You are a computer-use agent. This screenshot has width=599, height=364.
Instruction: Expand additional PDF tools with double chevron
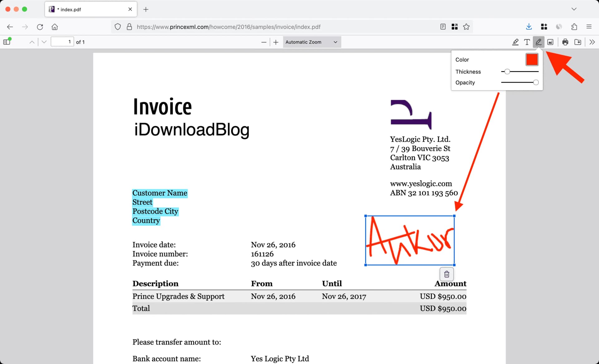tap(592, 42)
